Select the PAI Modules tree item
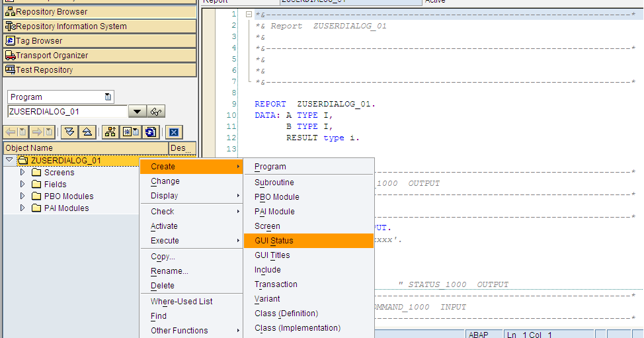 pyautogui.click(x=66, y=208)
